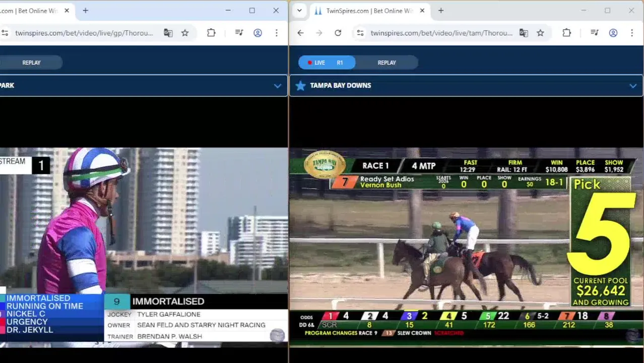Open Chrome menu in right browser window
Image resolution: width=644 pixels, height=363 pixels.
pyautogui.click(x=632, y=33)
